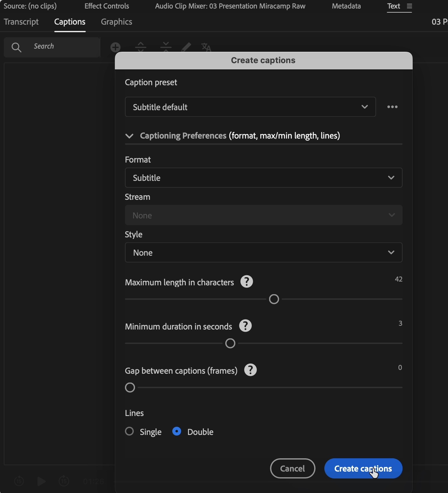Click the gap between captions value 0
Viewport: 448px width, 493px height.
400,367
